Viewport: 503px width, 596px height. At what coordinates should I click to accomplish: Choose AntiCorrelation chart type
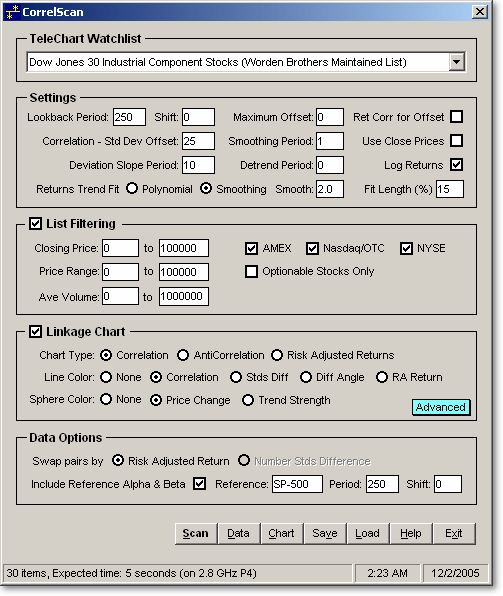coord(183,355)
